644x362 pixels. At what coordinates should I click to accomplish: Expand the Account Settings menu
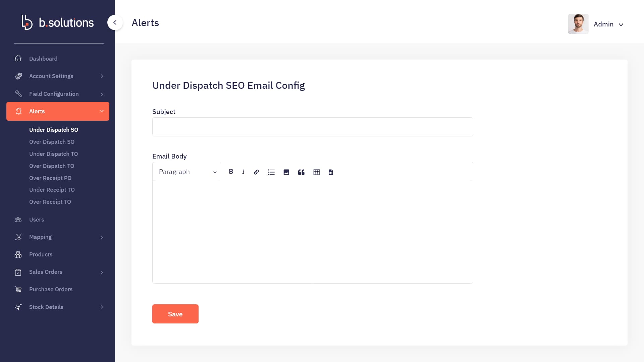[58, 76]
